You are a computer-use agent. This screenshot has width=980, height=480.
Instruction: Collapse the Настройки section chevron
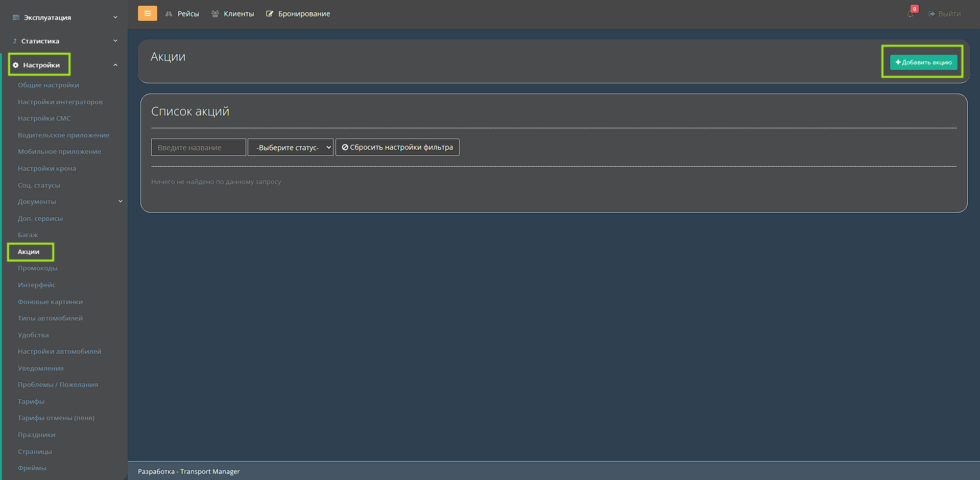click(115, 65)
